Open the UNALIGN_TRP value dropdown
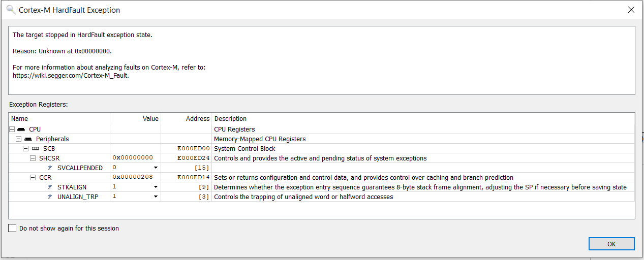This screenshot has width=644, height=260. [156, 197]
